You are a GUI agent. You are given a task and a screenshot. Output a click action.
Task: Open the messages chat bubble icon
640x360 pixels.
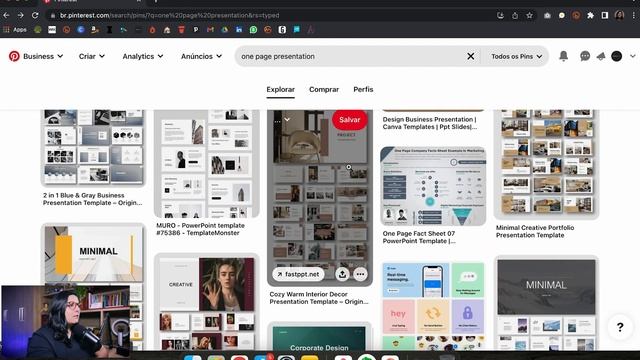585,56
